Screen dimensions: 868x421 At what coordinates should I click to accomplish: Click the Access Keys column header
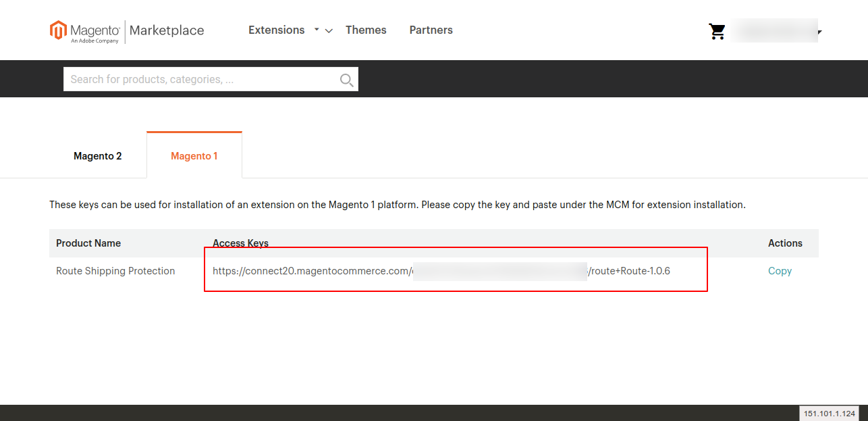click(x=240, y=243)
